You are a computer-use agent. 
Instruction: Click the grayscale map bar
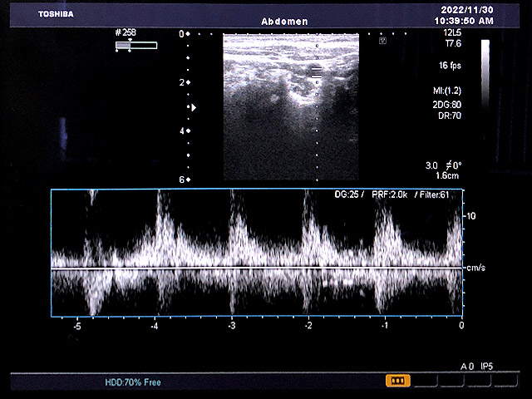point(485,75)
